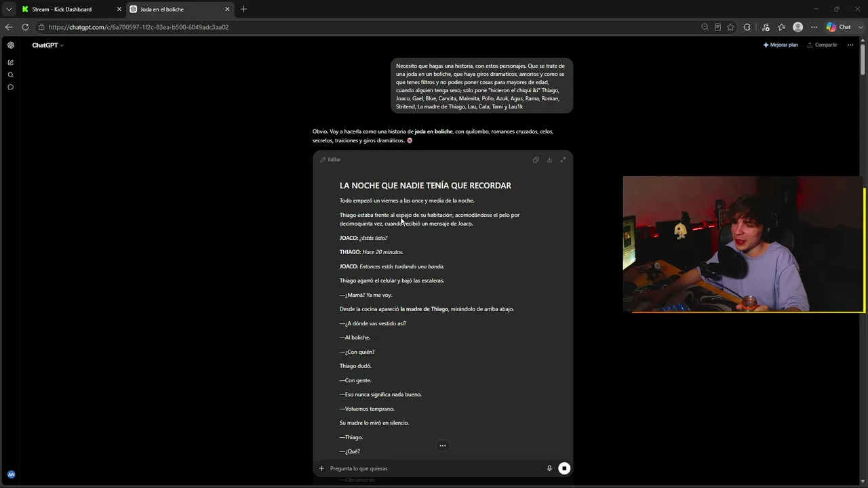Screen dimensions: 868x488
Task: Click the browser address bar URL
Action: [138, 27]
